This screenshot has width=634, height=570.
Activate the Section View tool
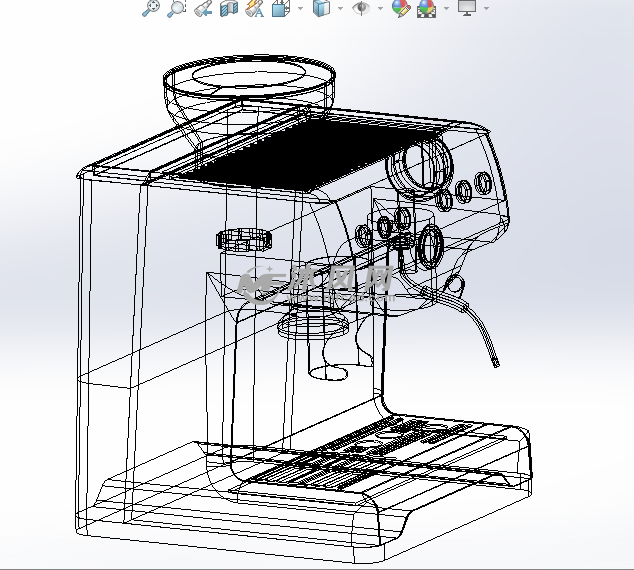point(229,8)
